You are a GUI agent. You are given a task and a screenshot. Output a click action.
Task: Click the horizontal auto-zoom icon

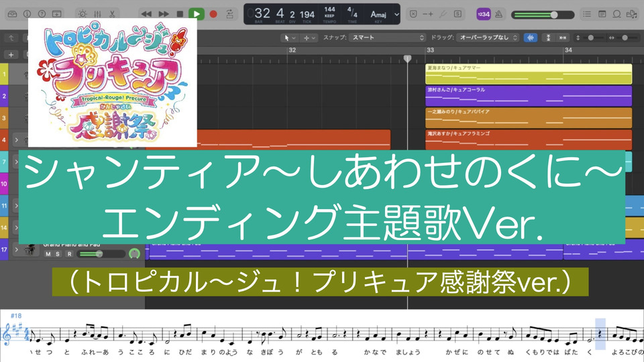point(563,38)
